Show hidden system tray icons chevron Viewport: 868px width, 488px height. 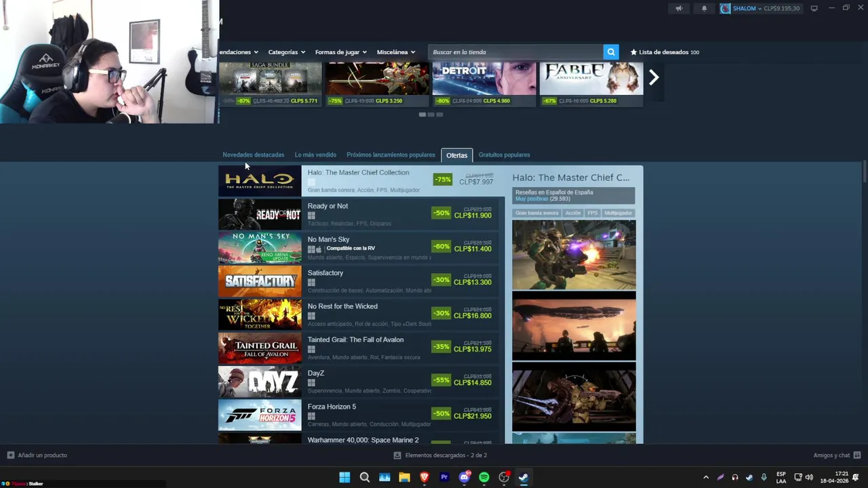point(706,477)
